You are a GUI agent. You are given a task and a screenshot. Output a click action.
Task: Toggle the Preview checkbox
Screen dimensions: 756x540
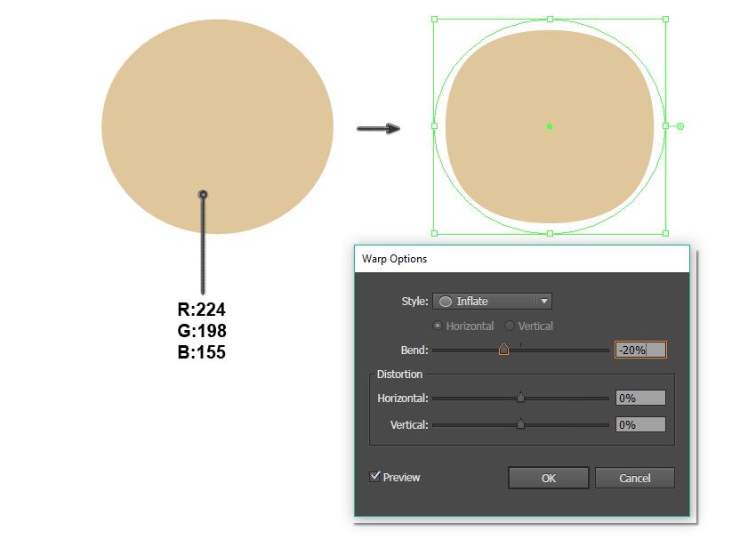click(375, 477)
